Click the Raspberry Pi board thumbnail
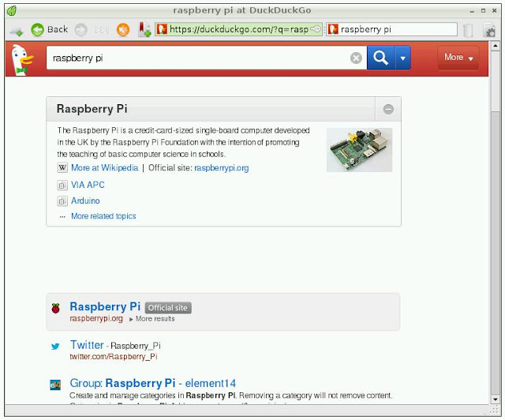Image resolution: width=505 pixels, height=420 pixels. (360, 150)
